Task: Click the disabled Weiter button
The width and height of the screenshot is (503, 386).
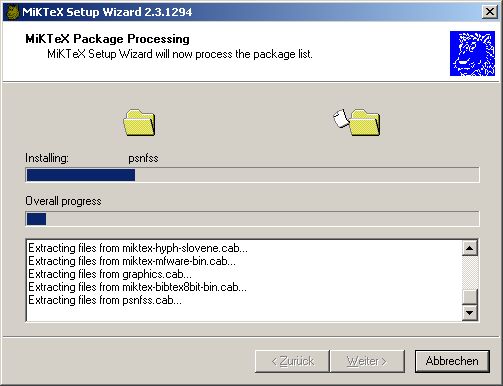Action: [x=367, y=361]
